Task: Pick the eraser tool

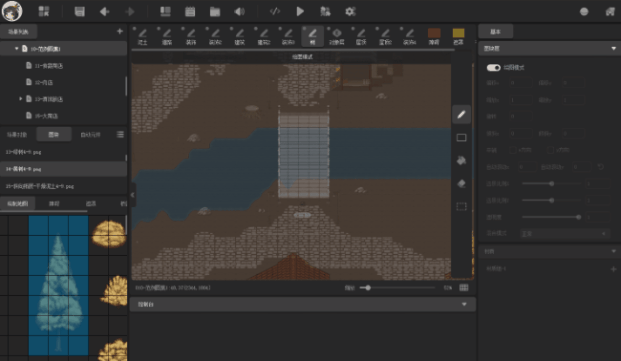Action: [x=461, y=183]
